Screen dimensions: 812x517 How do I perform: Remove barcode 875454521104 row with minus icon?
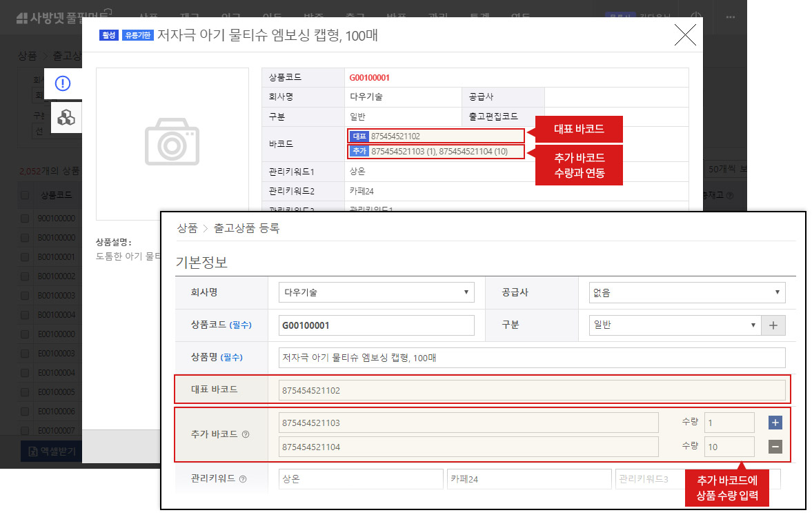click(775, 447)
